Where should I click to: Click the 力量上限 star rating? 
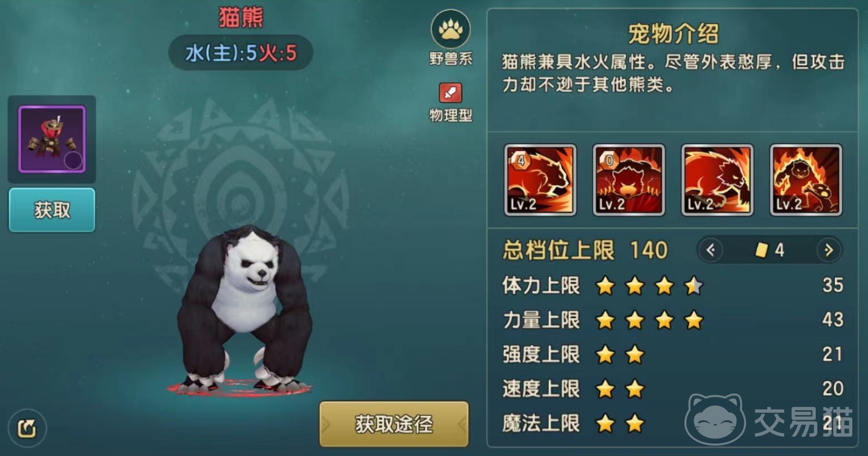pos(649,320)
